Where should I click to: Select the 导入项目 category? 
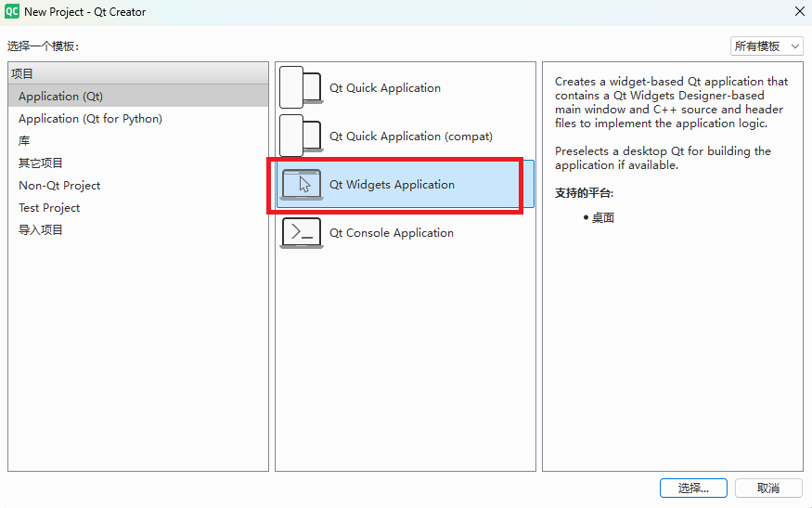point(138,229)
